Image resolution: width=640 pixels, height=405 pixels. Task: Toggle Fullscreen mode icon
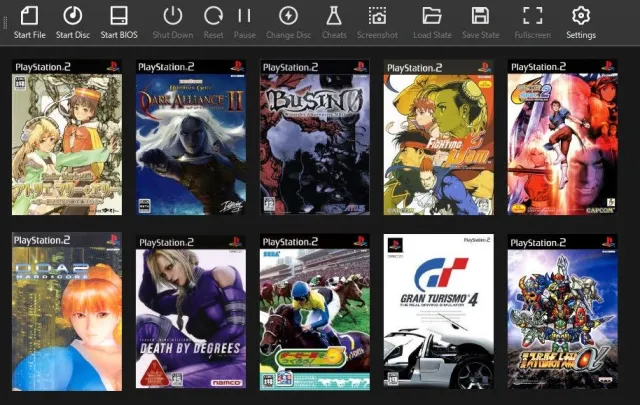533,16
